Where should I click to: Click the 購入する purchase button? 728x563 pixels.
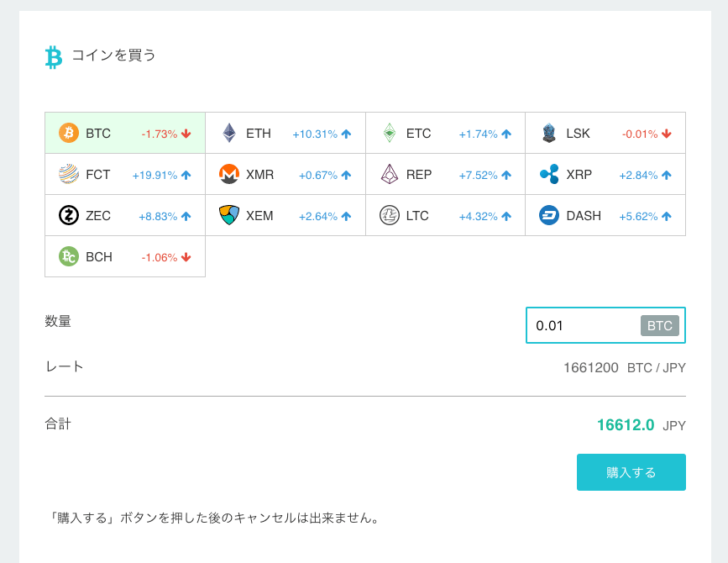click(631, 472)
